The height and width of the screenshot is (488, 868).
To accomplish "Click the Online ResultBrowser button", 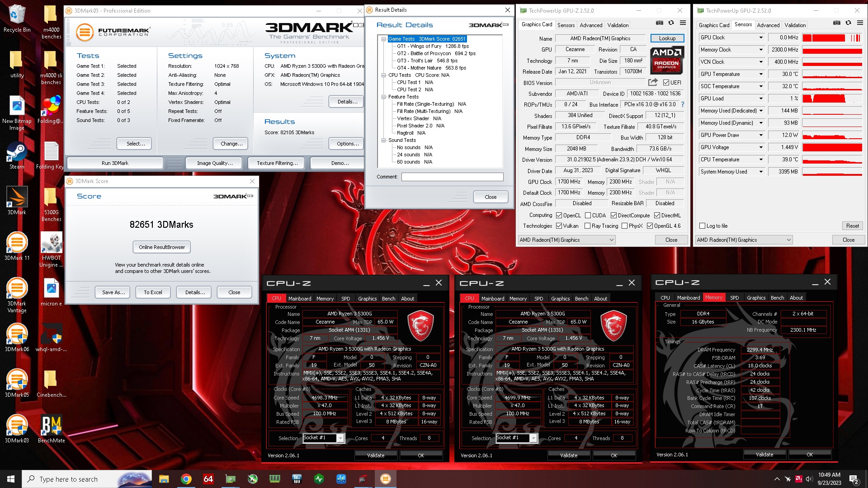I will [x=162, y=247].
